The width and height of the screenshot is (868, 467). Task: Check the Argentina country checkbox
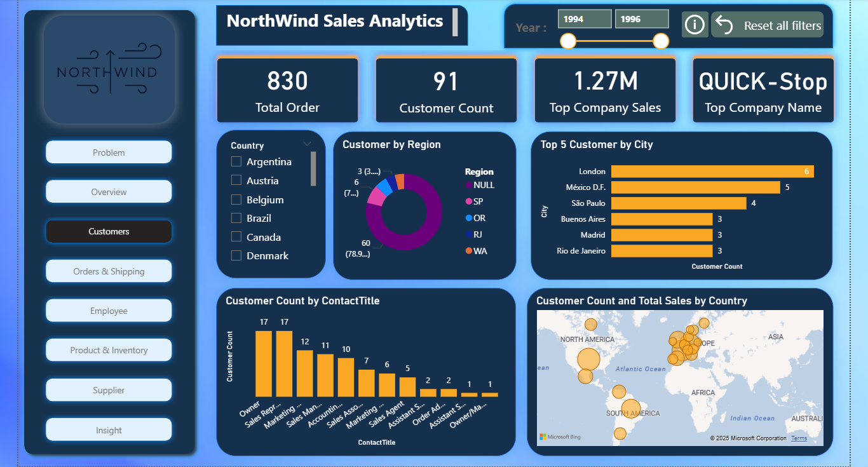(x=236, y=161)
